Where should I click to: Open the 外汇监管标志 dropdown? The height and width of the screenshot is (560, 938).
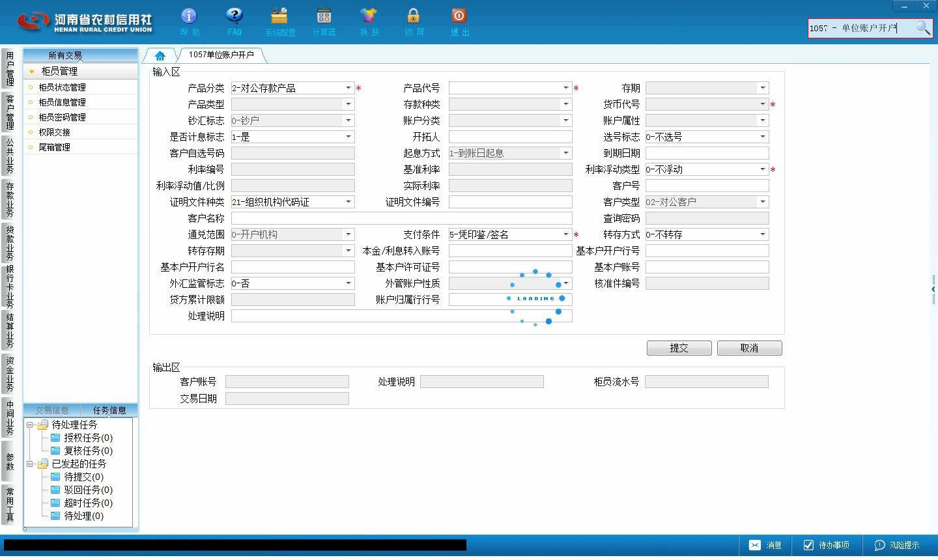pos(348,283)
